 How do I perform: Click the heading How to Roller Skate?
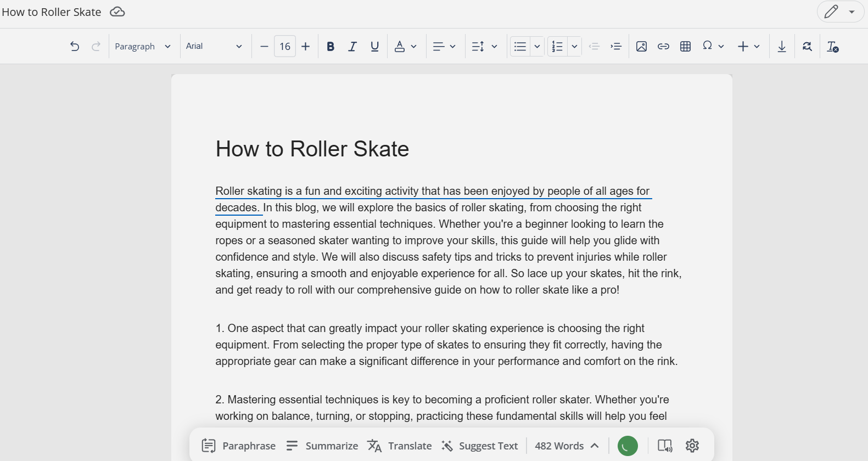pos(312,149)
